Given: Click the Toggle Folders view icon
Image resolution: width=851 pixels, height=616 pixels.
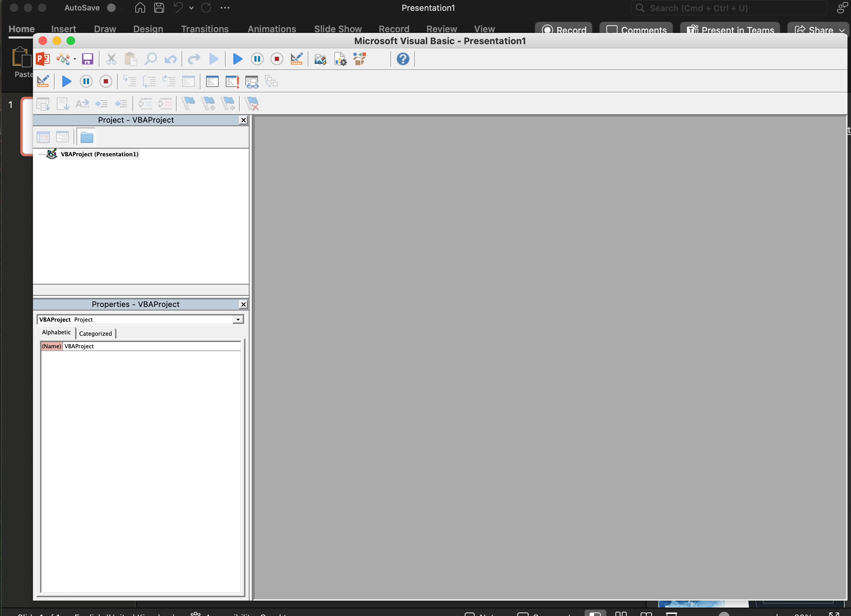Looking at the screenshot, I should click(87, 137).
